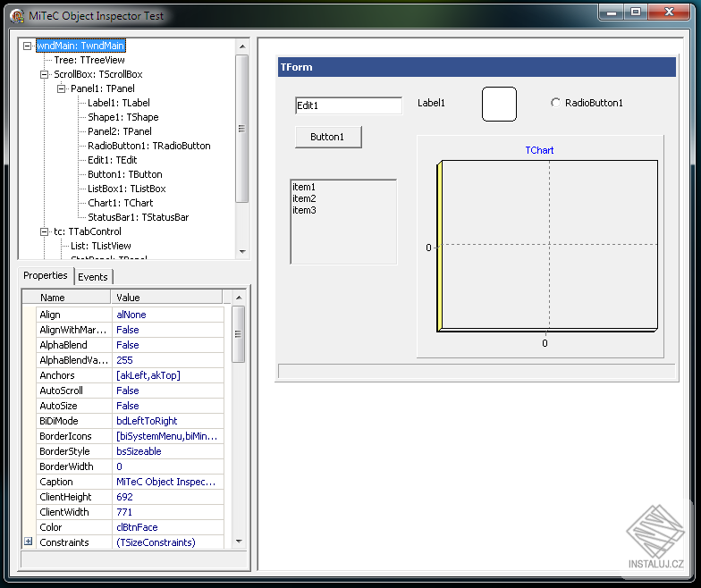Collapse the wndMain: TwndMain tree node
This screenshot has height=588, width=701.
27,46
